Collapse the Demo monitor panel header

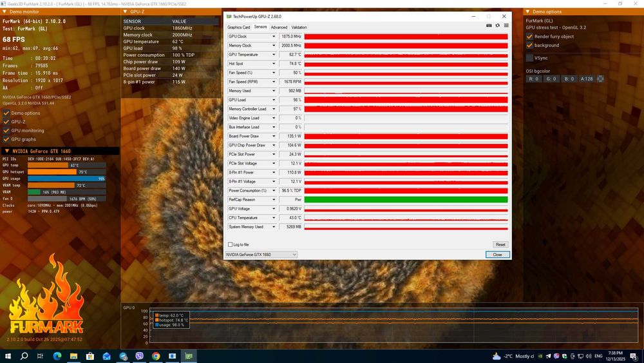tap(61, 12)
